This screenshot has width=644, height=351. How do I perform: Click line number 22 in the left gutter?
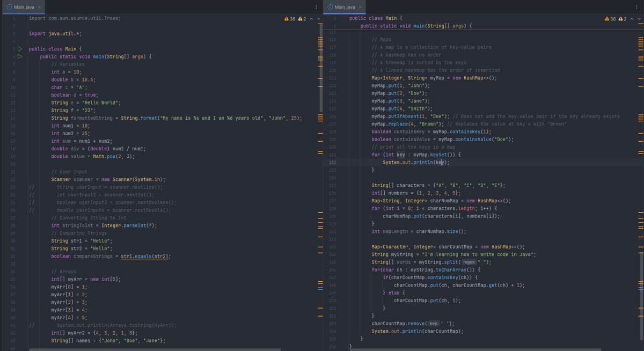[12, 179]
